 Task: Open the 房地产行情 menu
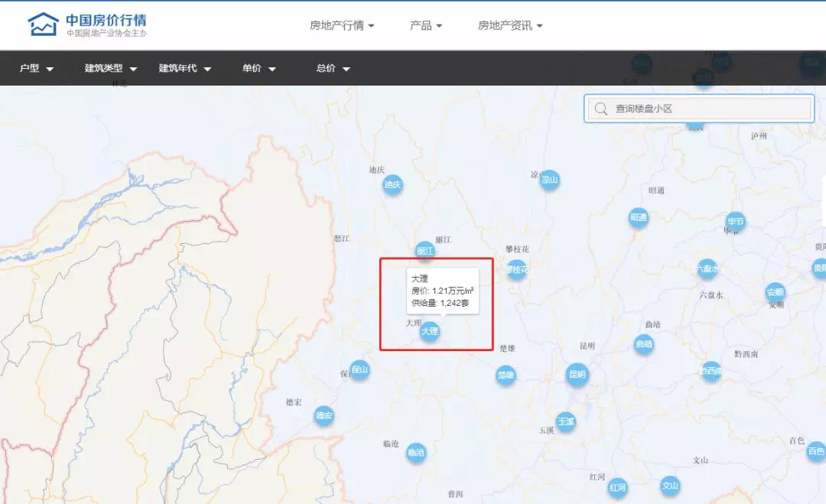pos(342,25)
